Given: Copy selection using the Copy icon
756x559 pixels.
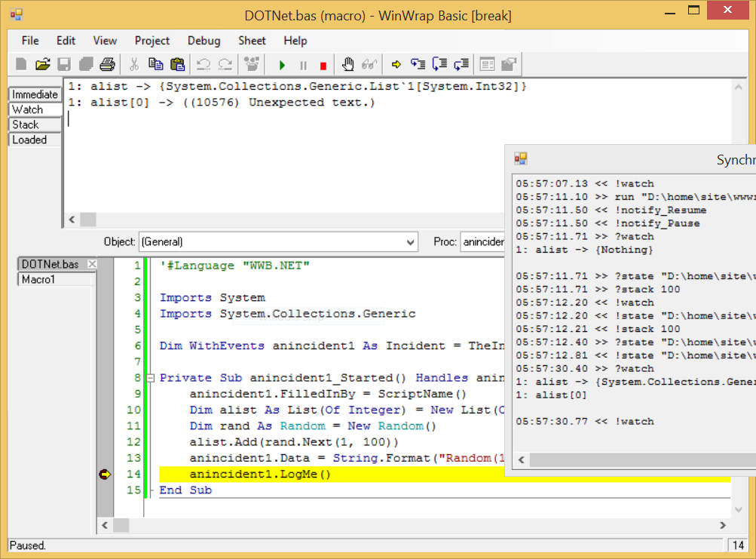Looking at the screenshot, I should pos(156,64).
